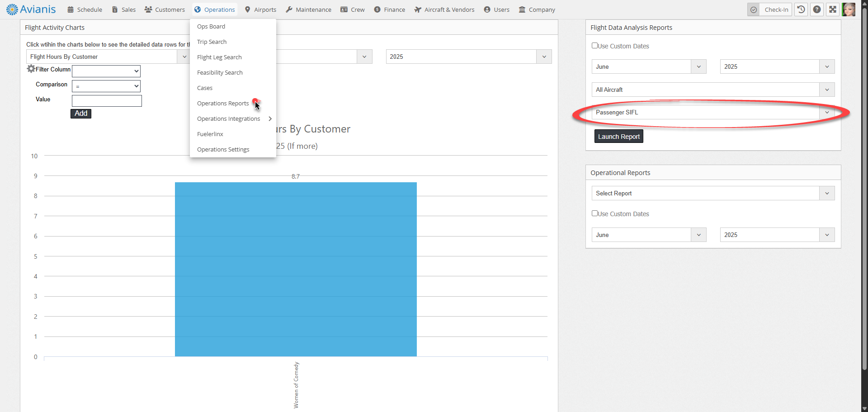Click the Sales clipboard icon
The image size is (868, 412).
pos(115,9)
